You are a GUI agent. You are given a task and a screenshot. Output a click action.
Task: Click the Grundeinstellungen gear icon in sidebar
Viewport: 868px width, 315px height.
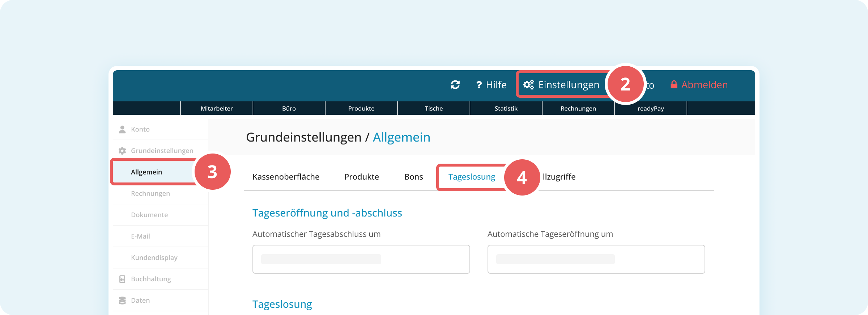click(122, 151)
